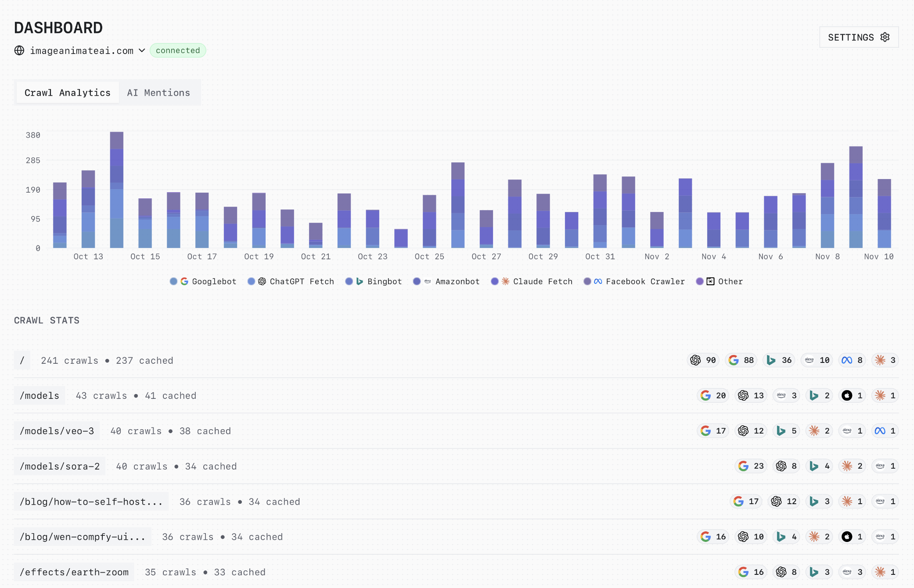Switch to the AI Mentions tab

pos(158,92)
